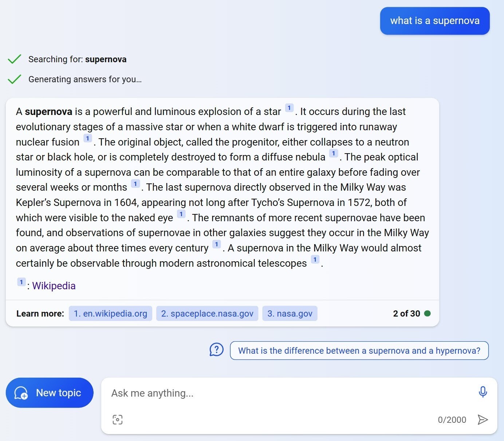This screenshot has height=441, width=504.
Task: Start a New topic
Action: point(50,393)
